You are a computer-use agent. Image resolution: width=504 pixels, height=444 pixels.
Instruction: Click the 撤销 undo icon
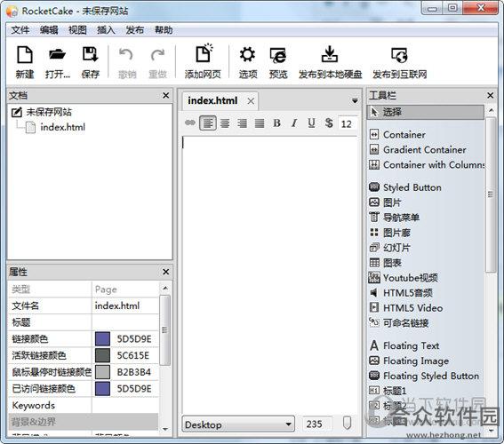click(125, 55)
